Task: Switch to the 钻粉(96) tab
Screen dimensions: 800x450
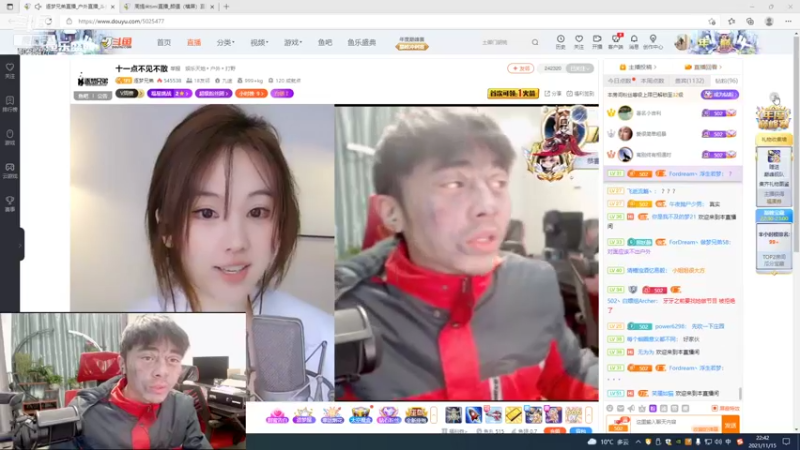Action: click(x=726, y=81)
